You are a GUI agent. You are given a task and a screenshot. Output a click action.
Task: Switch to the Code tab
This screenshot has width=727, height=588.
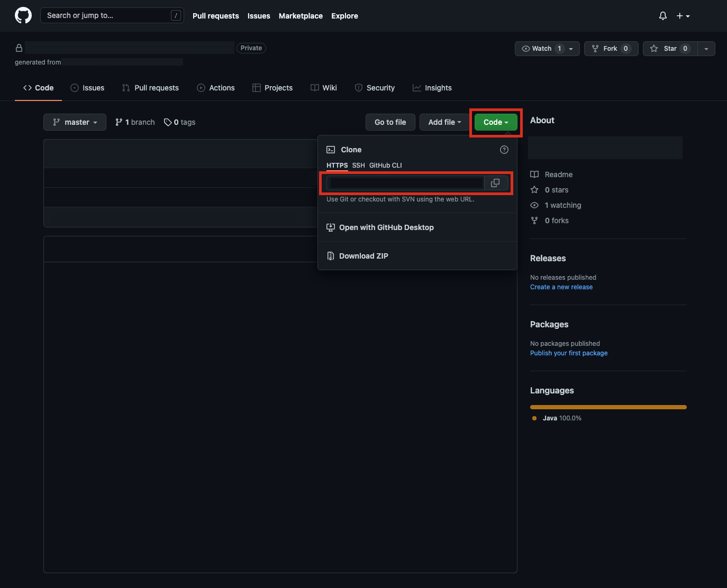click(x=38, y=88)
